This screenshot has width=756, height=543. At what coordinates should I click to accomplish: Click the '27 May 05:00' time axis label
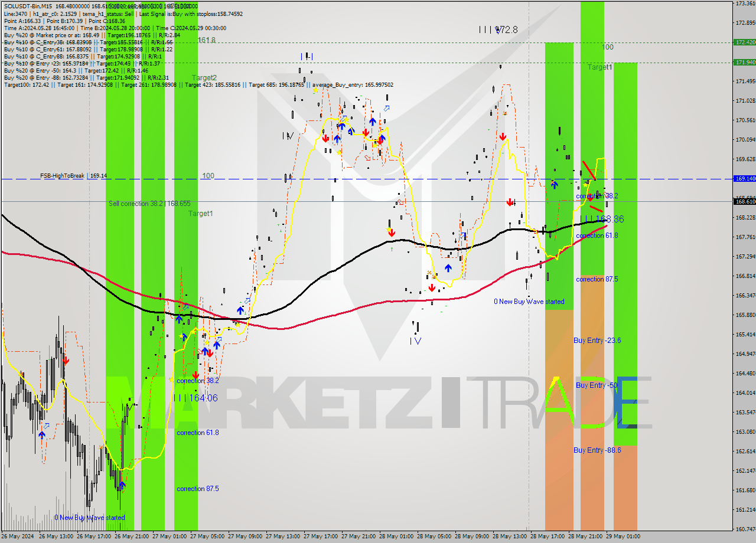click(207, 537)
